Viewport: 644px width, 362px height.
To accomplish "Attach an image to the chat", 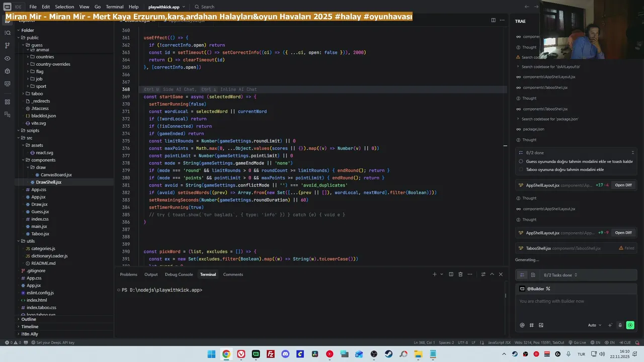I will click(x=541, y=325).
